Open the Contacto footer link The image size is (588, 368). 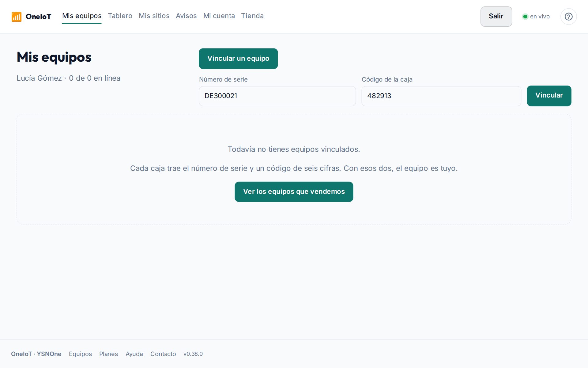(163, 354)
